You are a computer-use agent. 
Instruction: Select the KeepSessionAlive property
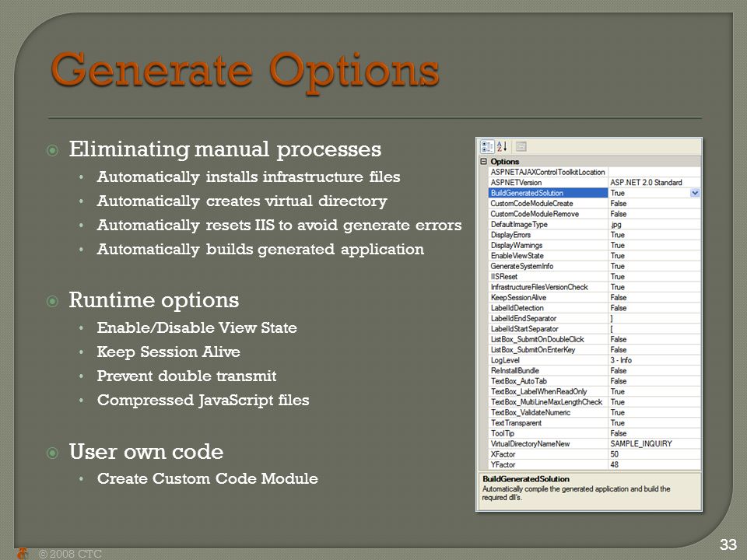[x=548, y=298]
